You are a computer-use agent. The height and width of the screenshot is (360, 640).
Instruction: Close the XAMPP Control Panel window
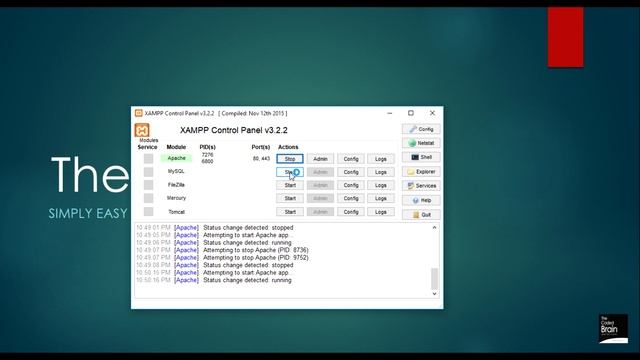(432, 113)
